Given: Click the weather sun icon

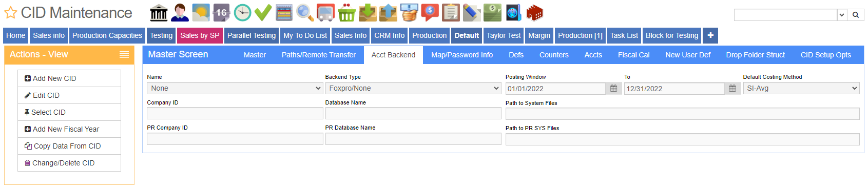Looking at the screenshot, I should pos(201,13).
